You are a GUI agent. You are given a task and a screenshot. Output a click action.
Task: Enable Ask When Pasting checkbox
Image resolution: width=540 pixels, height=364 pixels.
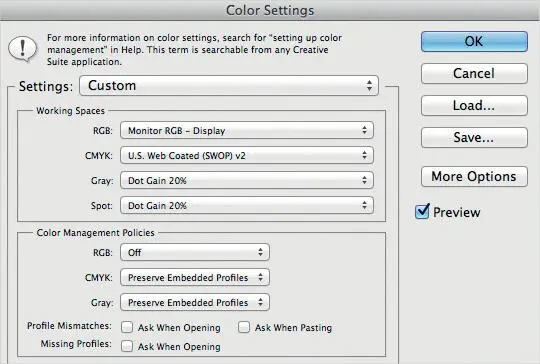(244, 327)
